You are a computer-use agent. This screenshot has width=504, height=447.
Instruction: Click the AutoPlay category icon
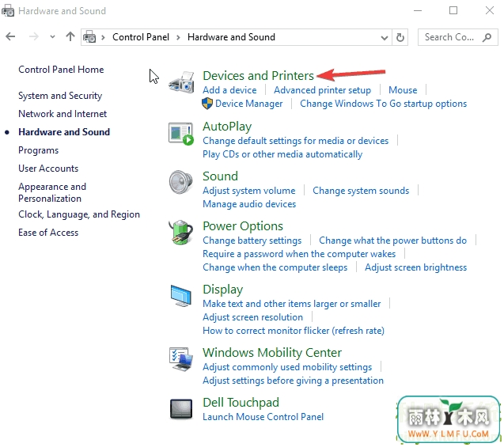(x=181, y=134)
